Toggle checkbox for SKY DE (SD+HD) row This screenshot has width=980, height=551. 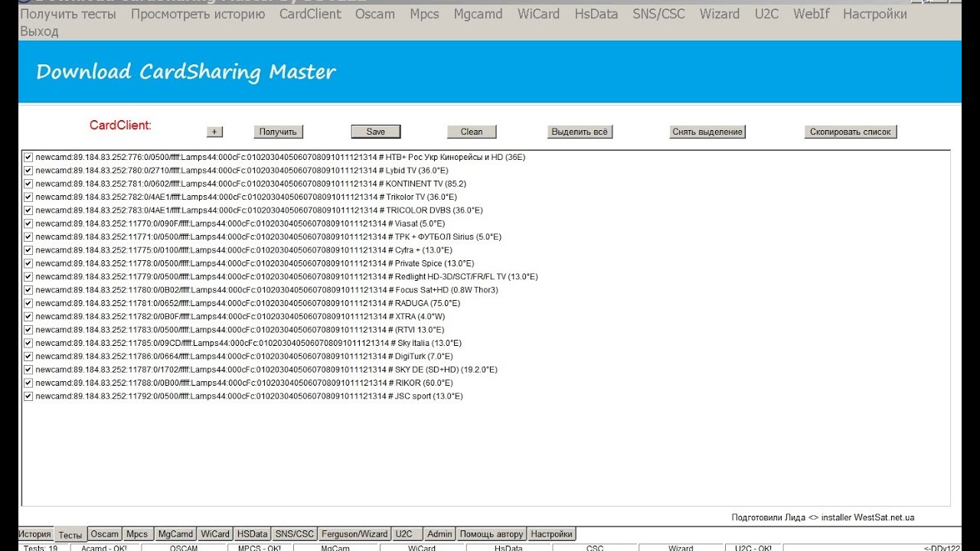[28, 370]
